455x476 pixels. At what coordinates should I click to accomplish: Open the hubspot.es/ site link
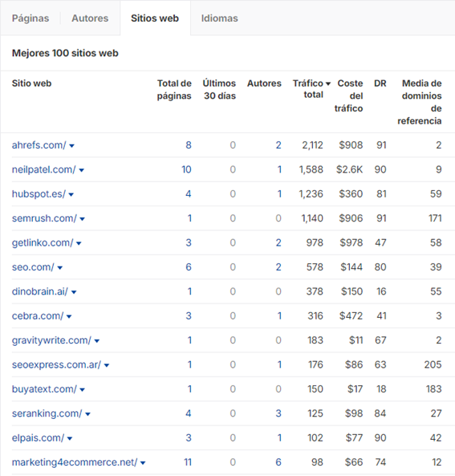click(x=39, y=193)
